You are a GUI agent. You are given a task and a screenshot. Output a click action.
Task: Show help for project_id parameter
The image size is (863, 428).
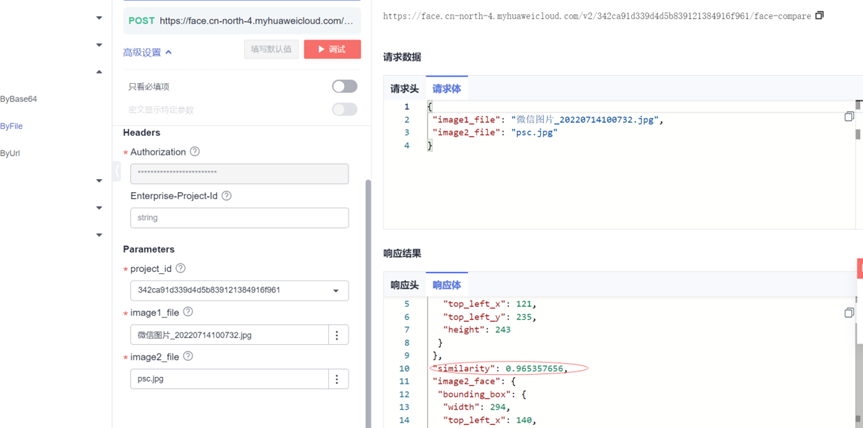click(x=180, y=268)
